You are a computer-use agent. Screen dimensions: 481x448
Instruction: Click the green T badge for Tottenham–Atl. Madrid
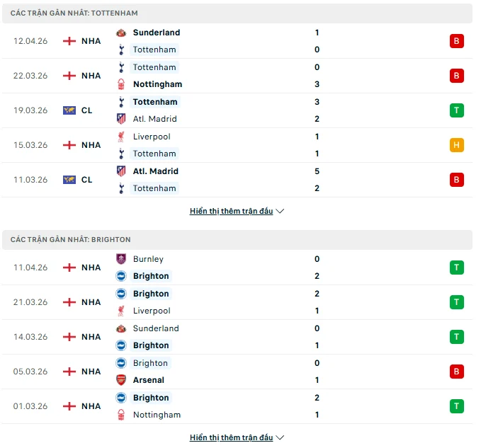point(457,110)
